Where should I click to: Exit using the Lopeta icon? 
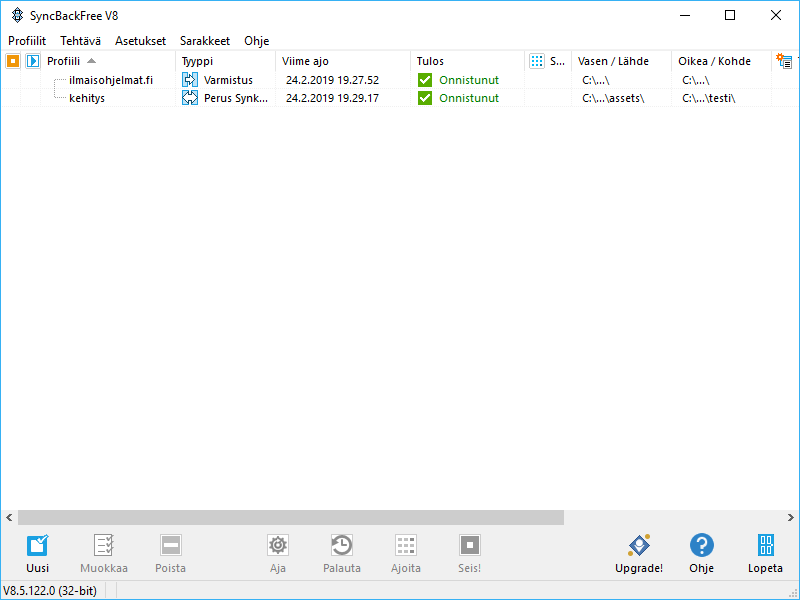766,545
